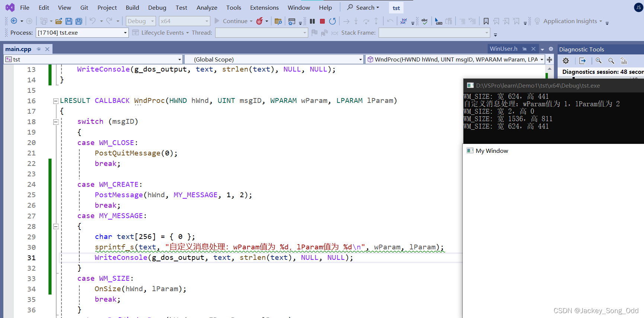Open the x64 platform dropdown
Image resolution: width=644 pixels, height=318 pixels.
[x=184, y=21]
